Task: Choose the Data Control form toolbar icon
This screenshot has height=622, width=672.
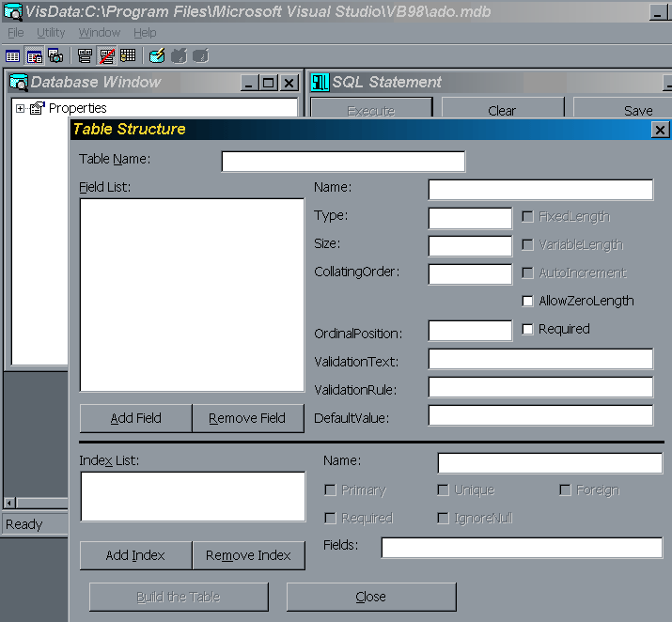Action: [x=85, y=56]
